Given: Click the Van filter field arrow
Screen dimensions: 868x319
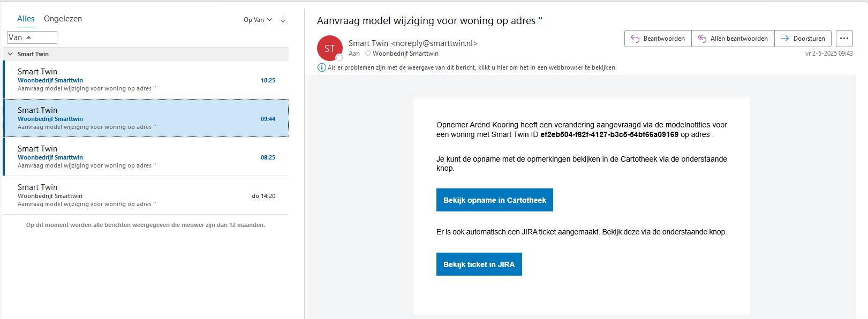Looking at the screenshot, I should [29, 37].
